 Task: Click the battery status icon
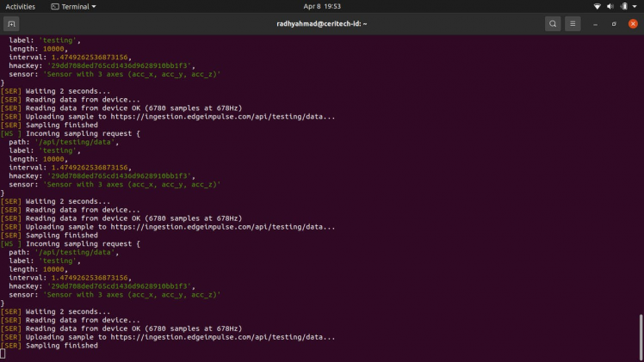624,6
